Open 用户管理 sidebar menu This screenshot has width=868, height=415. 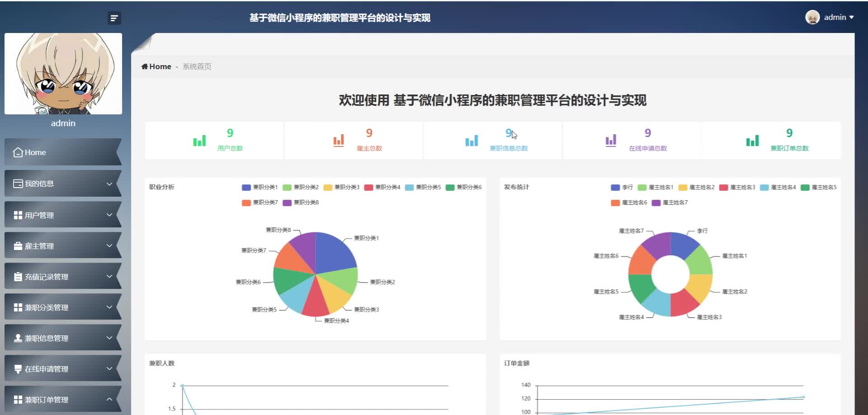pyautogui.click(x=63, y=215)
